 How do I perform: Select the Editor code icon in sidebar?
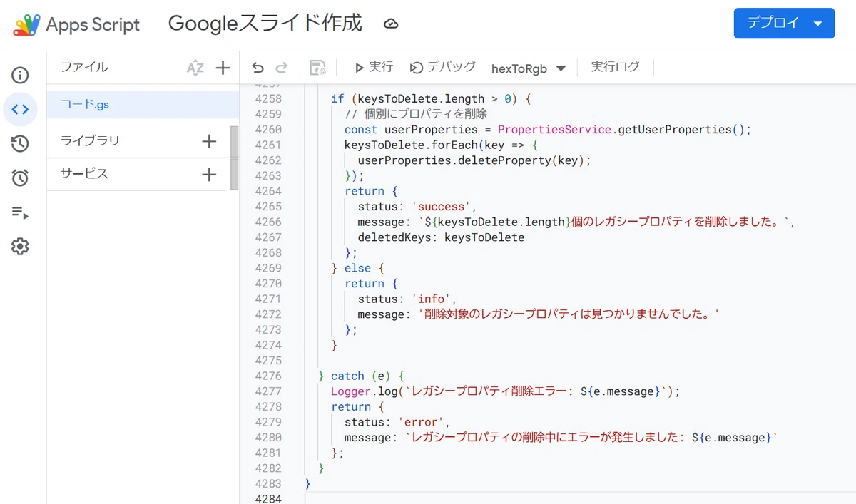tap(20, 109)
